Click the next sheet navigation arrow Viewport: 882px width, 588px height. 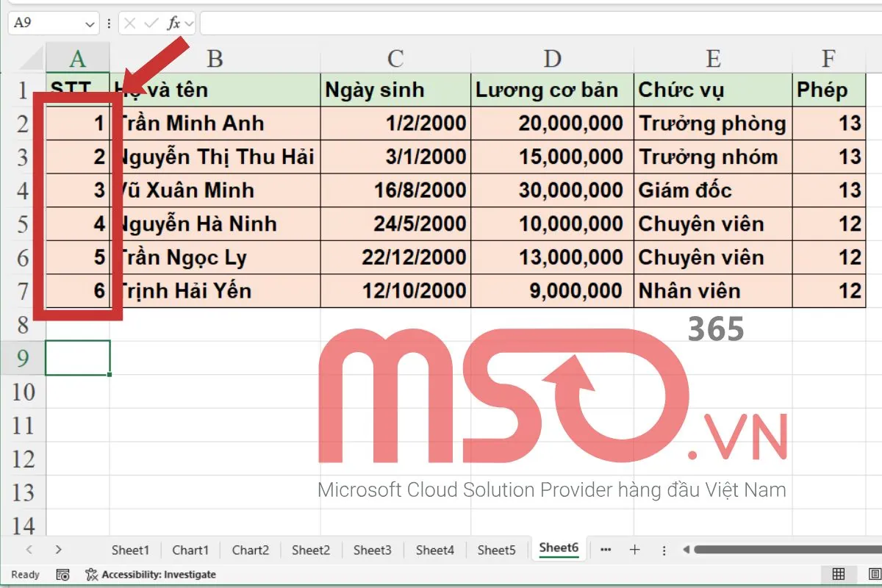tap(58, 549)
